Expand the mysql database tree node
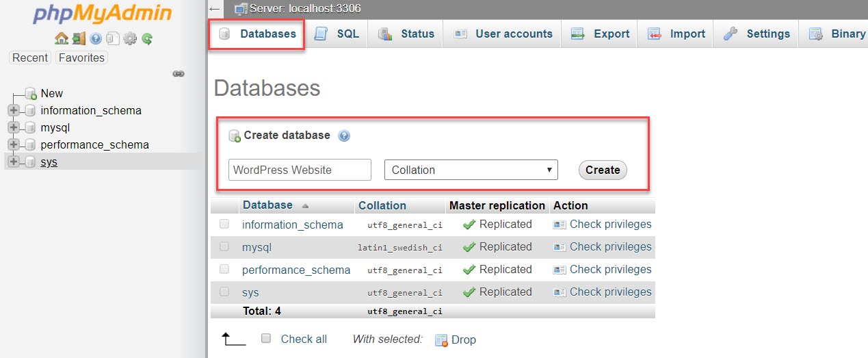This screenshot has width=868, height=358. (13, 127)
